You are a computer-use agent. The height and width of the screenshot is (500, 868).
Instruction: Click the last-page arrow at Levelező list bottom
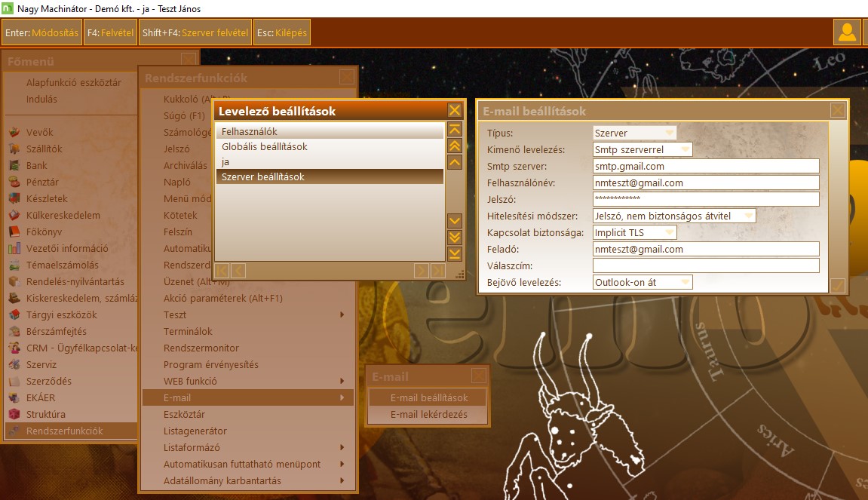coord(438,271)
